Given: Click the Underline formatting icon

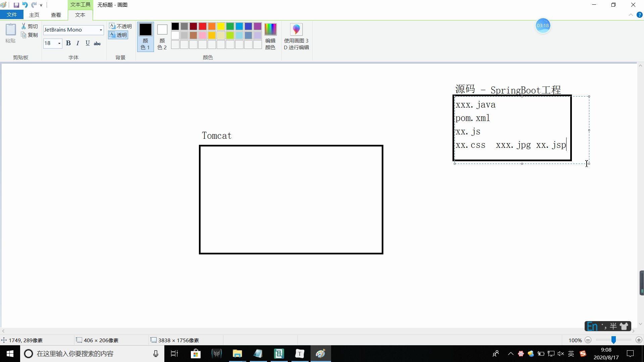Looking at the screenshot, I should click(x=88, y=43).
